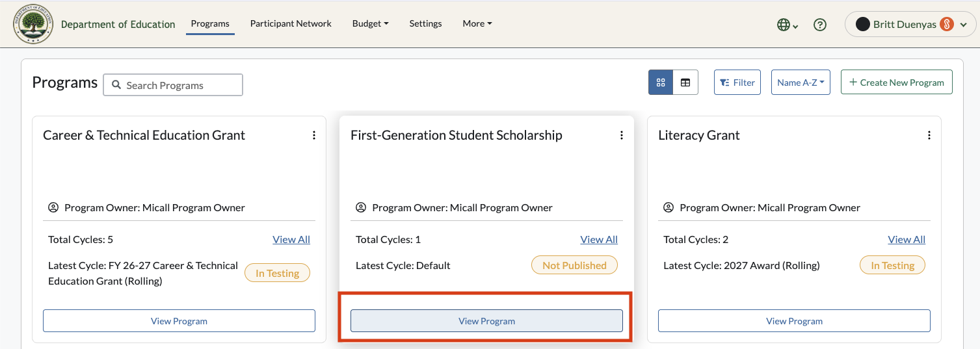Click View All cycles for Literacy Grant

[907, 239]
